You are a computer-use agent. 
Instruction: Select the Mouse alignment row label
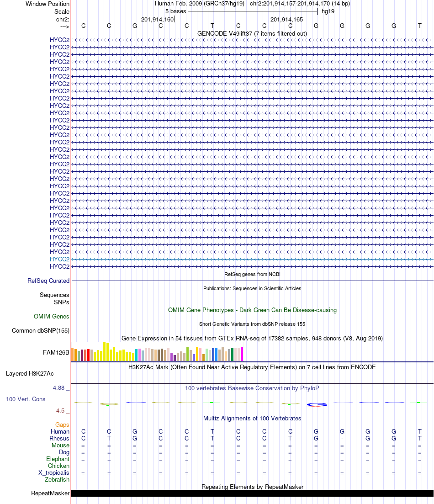click(x=60, y=445)
